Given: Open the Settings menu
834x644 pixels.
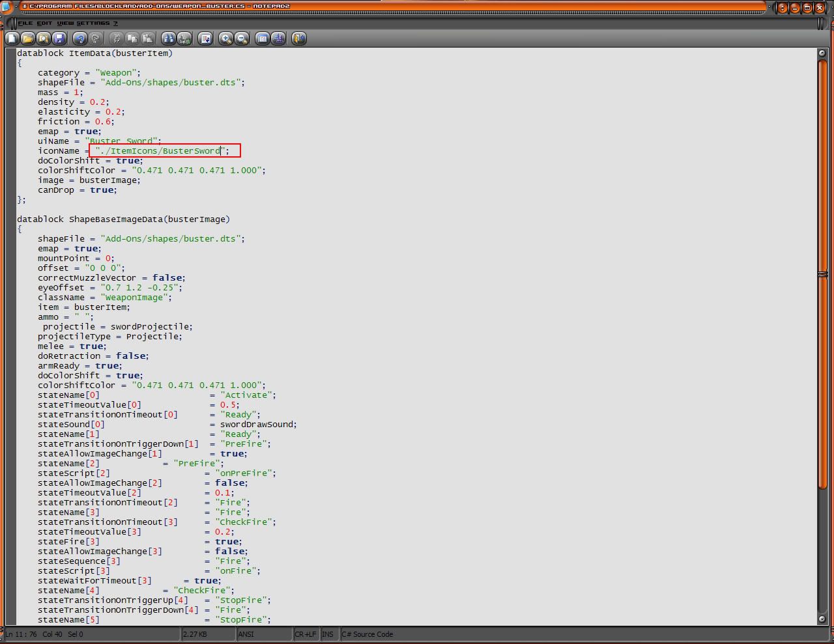Looking at the screenshot, I should pyautogui.click(x=93, y=23).
